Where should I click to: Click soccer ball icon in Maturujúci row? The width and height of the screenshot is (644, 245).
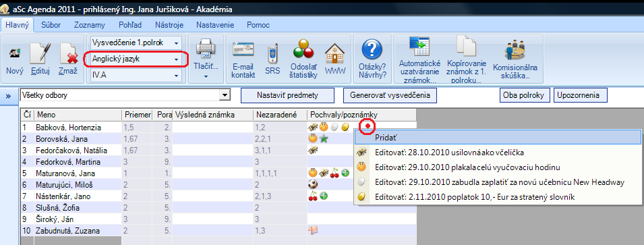point(313,185)
